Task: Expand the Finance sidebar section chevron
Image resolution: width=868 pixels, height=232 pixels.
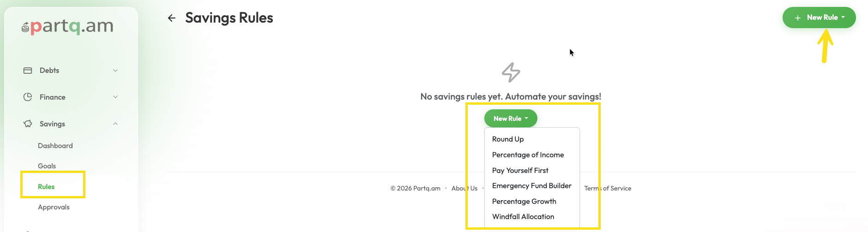Action: [x=115, y=97]
